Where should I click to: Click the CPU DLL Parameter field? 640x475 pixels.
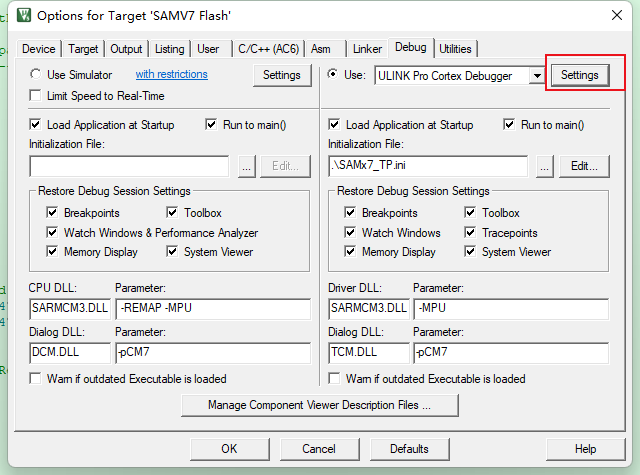pos(213,308)
